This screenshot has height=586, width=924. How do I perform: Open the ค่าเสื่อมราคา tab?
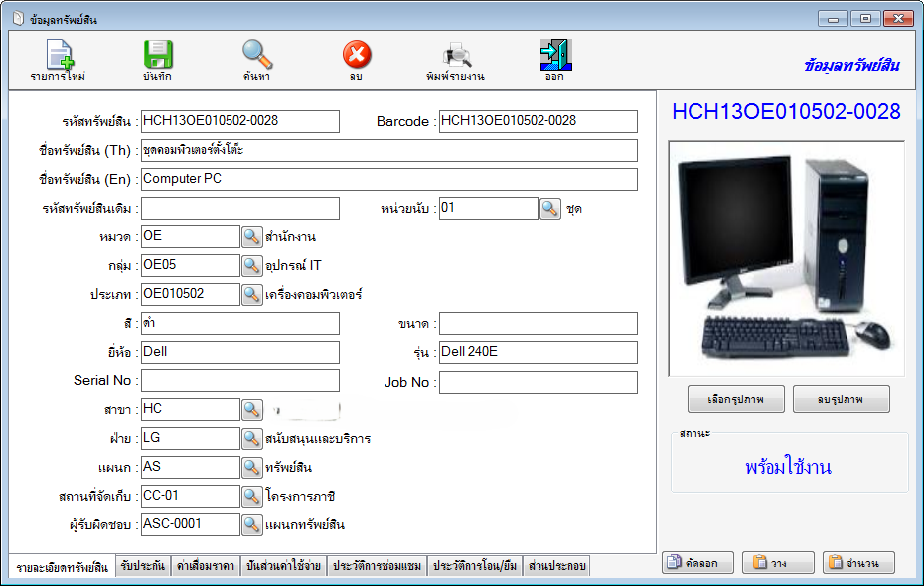(206, 566)
